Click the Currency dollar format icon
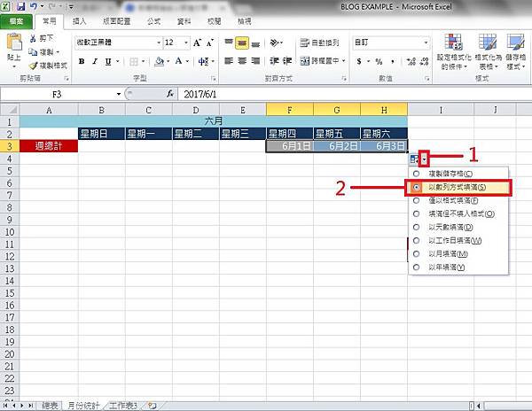The height and width of the screenshot is (411, 532). point(359,61)
